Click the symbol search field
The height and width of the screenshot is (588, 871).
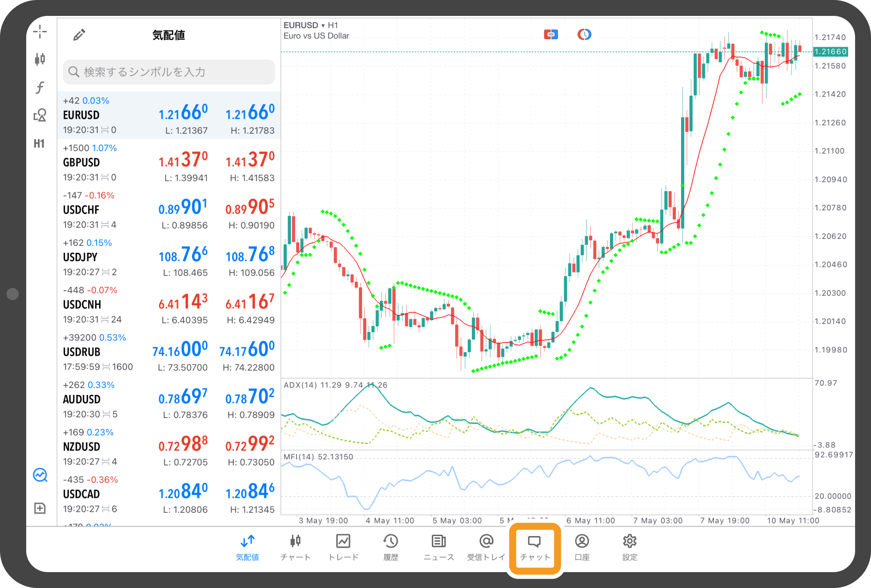[168, 72]
